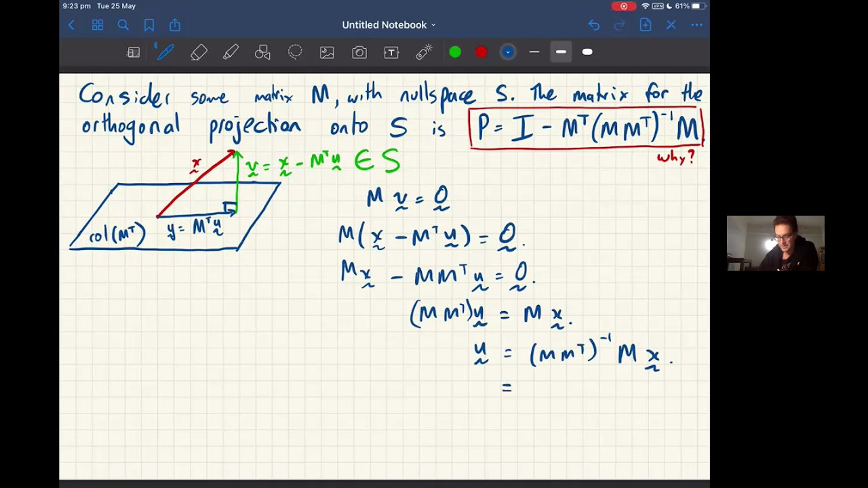Click the webcam video overlay thumbnail

[776, 243]
